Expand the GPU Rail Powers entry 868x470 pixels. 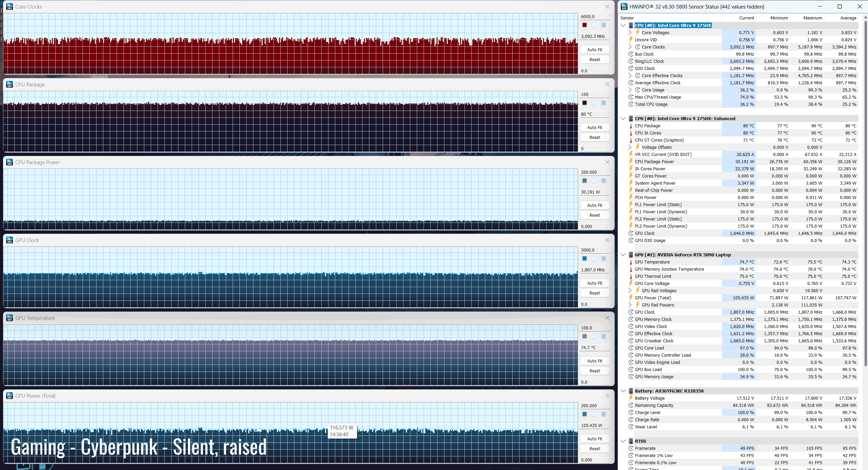(630, 305)
